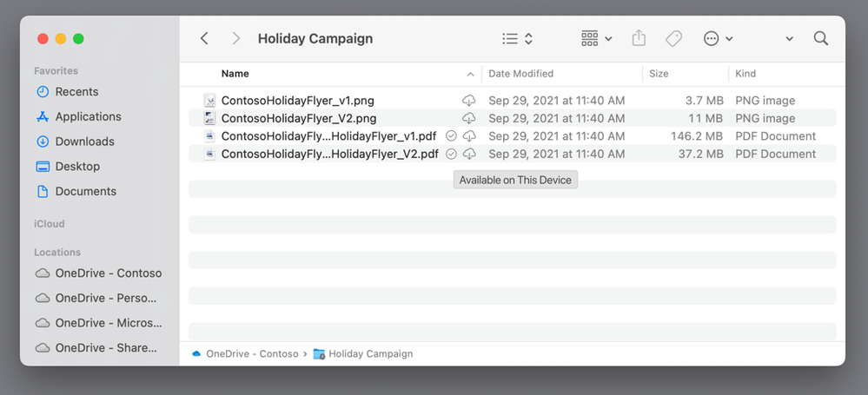Open OneDrive - Contoso location

pos(109,273)
